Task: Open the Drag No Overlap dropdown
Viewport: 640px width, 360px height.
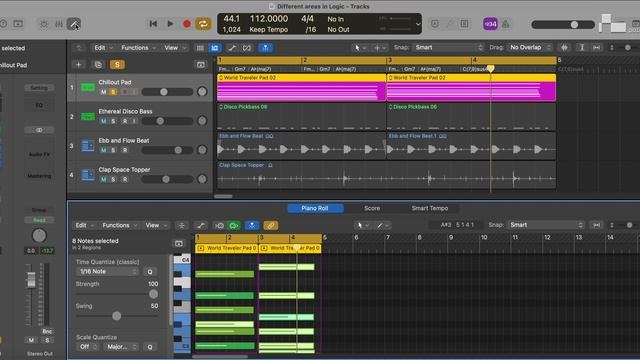Action: click(530, 48)
